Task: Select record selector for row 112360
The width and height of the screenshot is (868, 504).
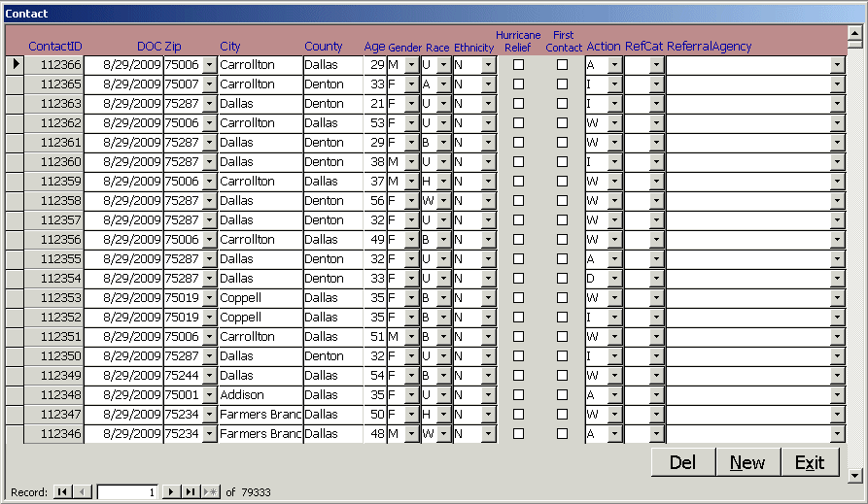Action: [x=15, y=162]
